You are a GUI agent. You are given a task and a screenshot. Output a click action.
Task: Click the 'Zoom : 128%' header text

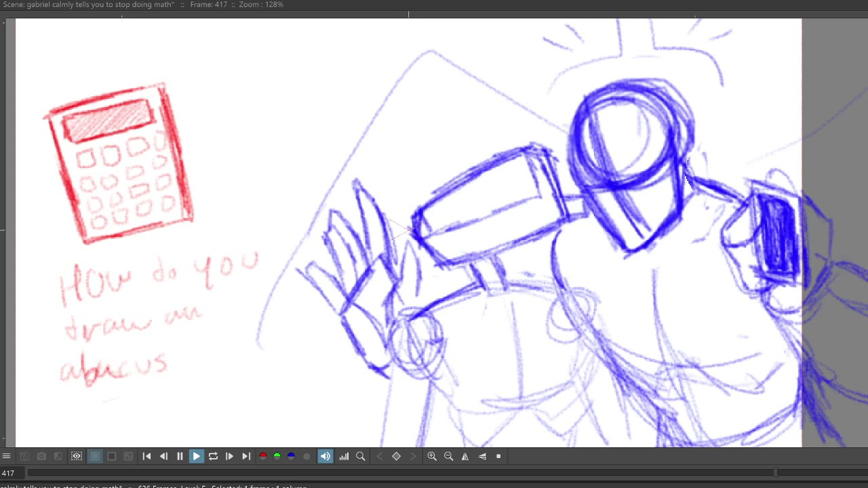pyautogui.click(x=261, y=5)
